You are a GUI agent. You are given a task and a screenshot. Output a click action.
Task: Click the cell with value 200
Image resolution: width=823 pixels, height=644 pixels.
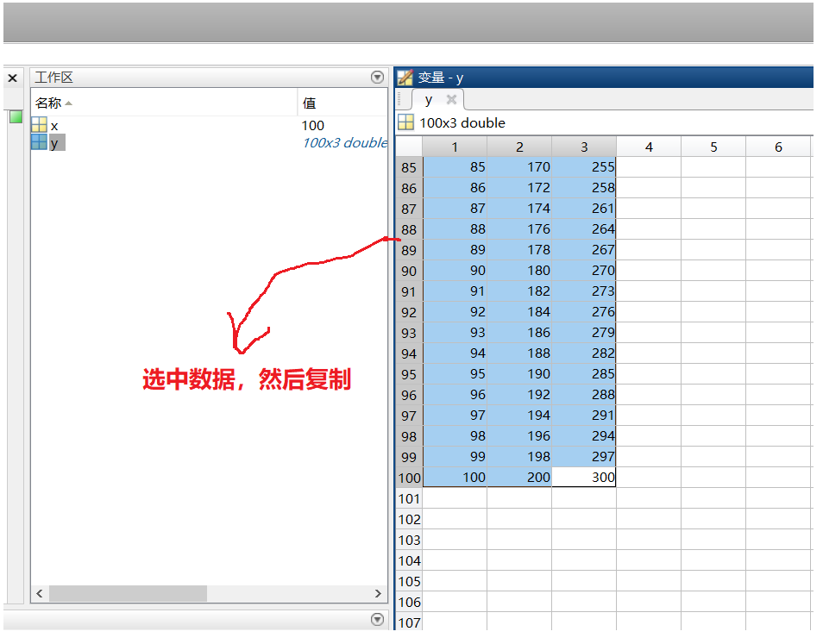click(519, 478)
